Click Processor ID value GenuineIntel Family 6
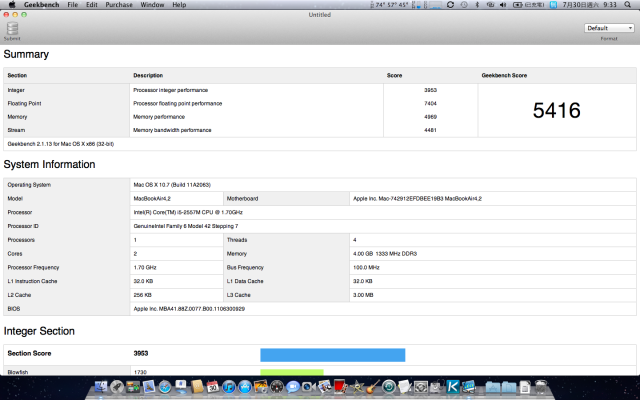 (x=186, y=226)
